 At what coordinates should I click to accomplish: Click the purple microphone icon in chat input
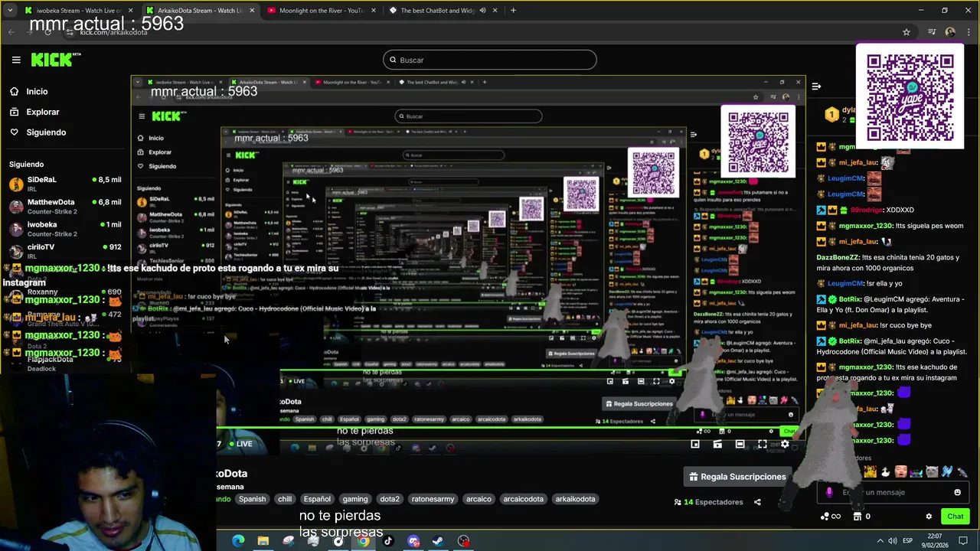point(829,492)
